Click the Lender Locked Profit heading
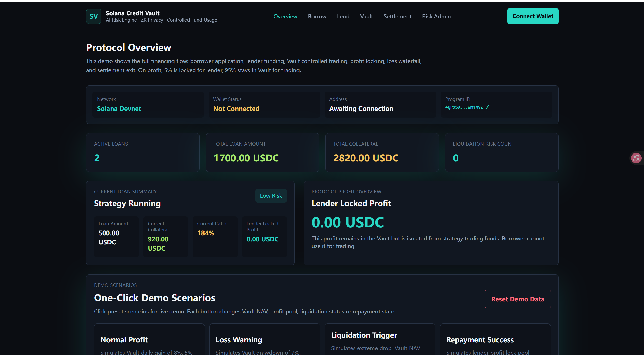 [x=351, y=203]
